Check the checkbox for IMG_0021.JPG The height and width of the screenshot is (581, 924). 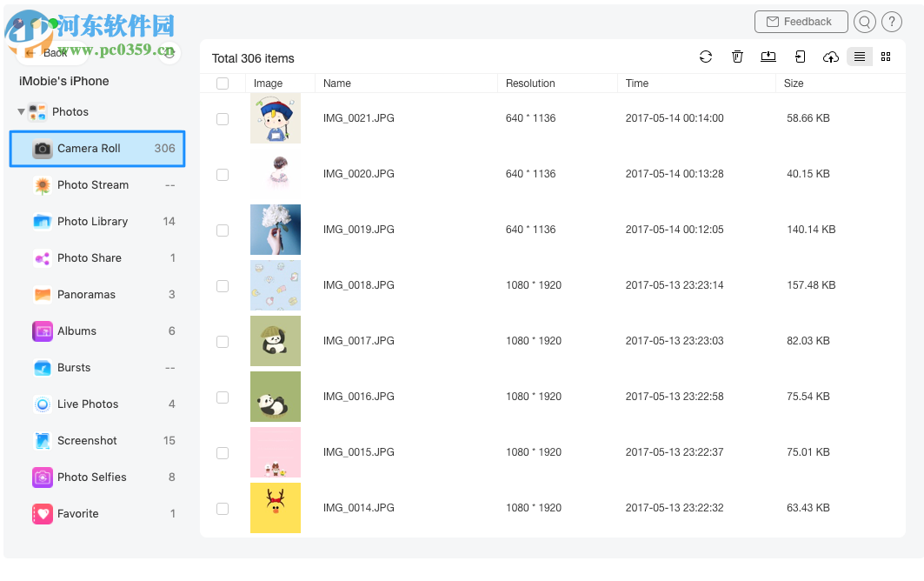click(x=223, y=119)
